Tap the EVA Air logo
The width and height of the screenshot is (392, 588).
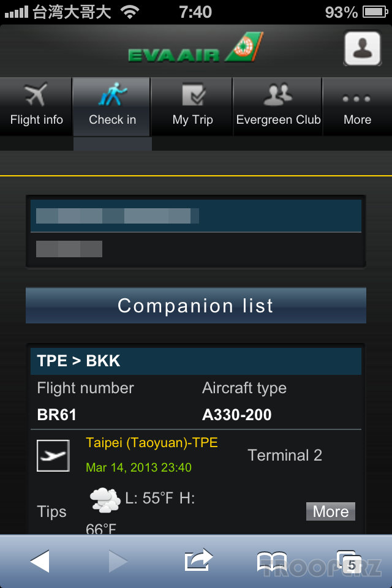coord(195,48)
